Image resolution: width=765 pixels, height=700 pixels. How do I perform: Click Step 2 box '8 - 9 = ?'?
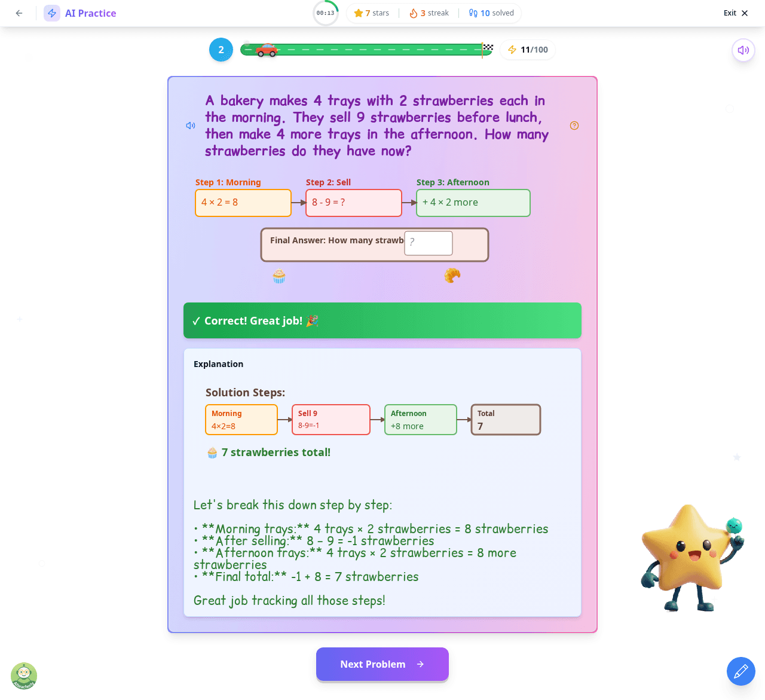point(354,203)
